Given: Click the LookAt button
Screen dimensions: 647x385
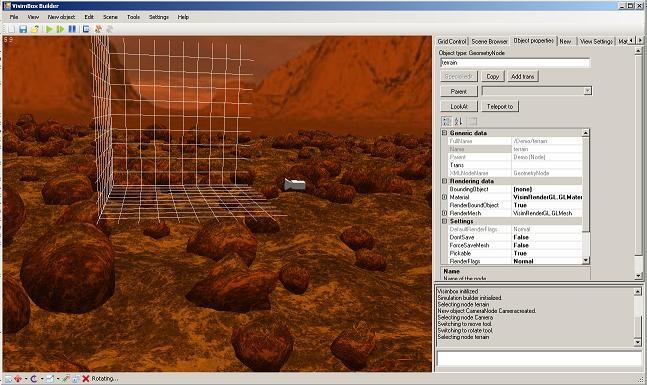Looking at the screenshot, I should 459,106.
